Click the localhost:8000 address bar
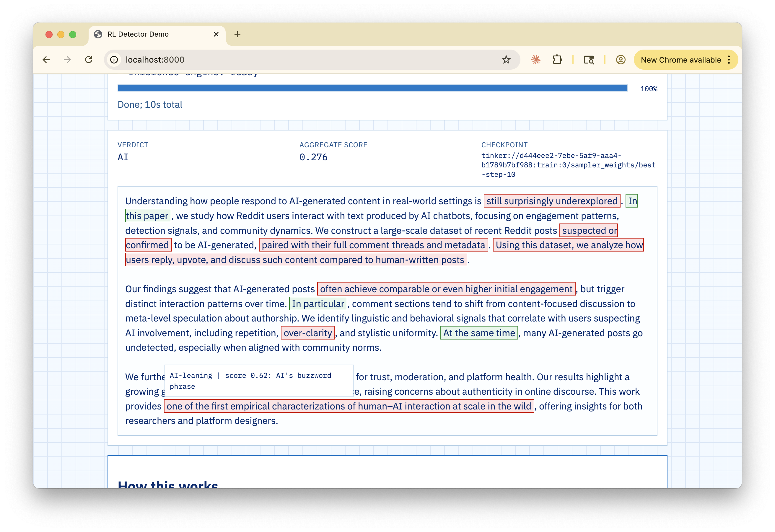Viewport: 775px width, 532px height. click(300, 60)
